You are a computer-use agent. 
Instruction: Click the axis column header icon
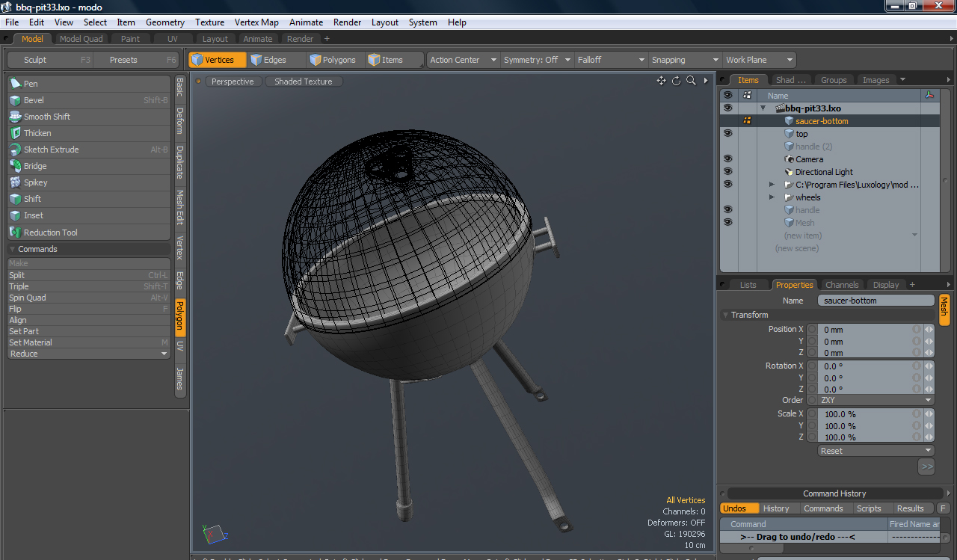[x=929, y=95]
